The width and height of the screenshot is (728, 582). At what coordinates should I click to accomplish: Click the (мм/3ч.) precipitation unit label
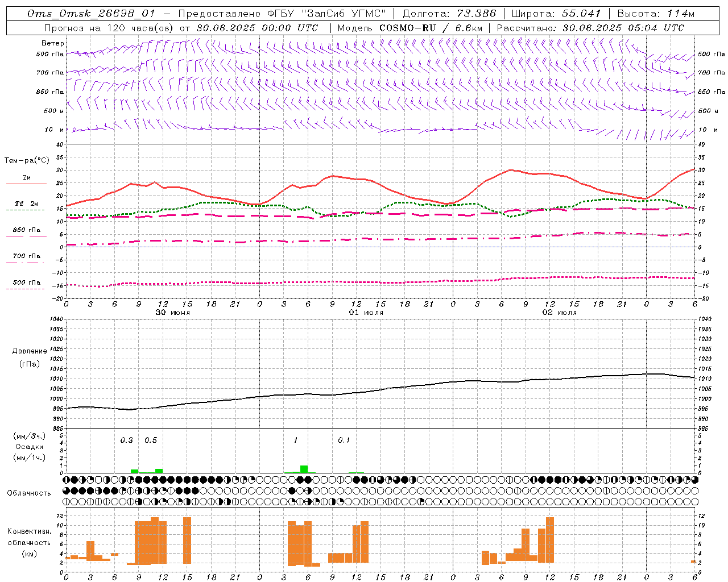[x=30, y=436]
